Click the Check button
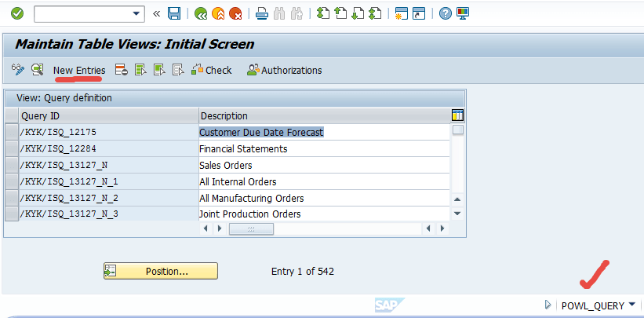The image size is (644, 318). point(212,70)
